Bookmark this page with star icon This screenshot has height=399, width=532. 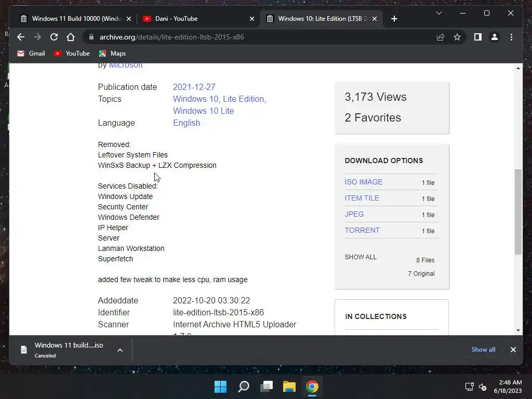457,37
